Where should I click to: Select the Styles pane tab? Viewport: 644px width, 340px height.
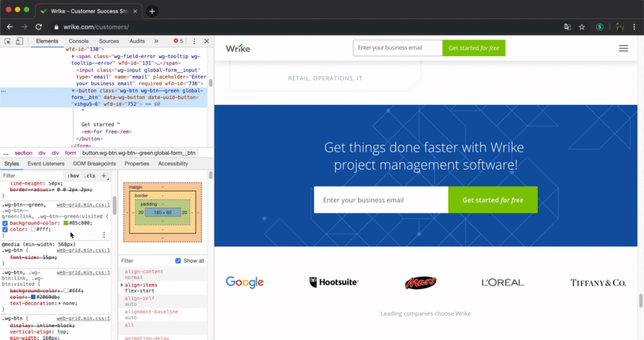click(x=12, y=164)
